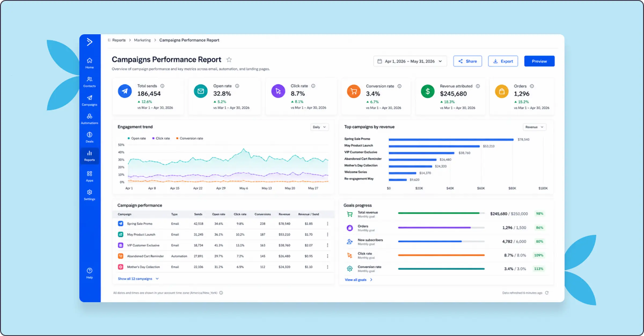Refresh data using the refresh icon
The image size is (644, 336).
pos(547,293)
